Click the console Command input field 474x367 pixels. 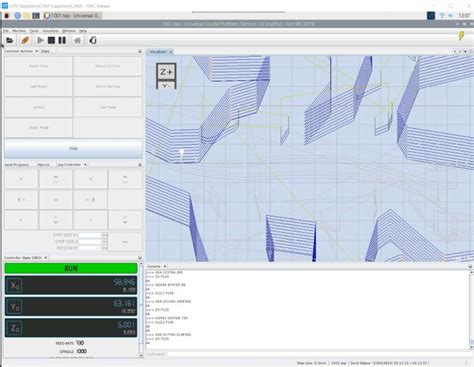318,354
